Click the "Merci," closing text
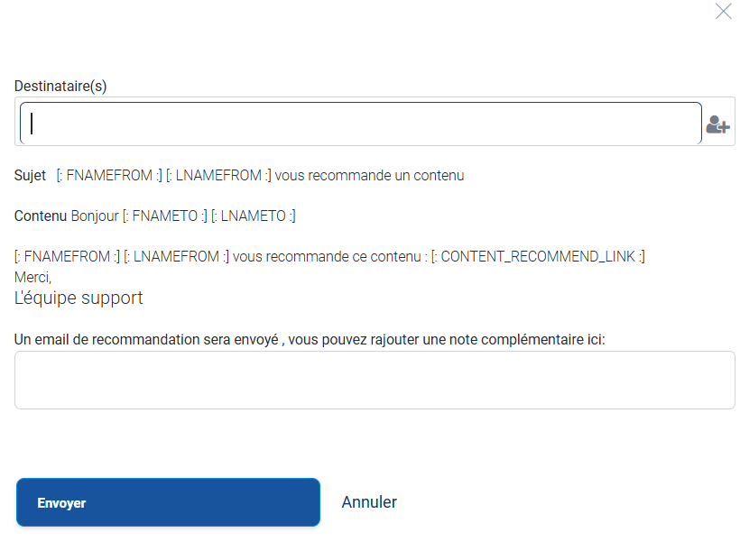 pyautogui.click(x=33, y=277)
